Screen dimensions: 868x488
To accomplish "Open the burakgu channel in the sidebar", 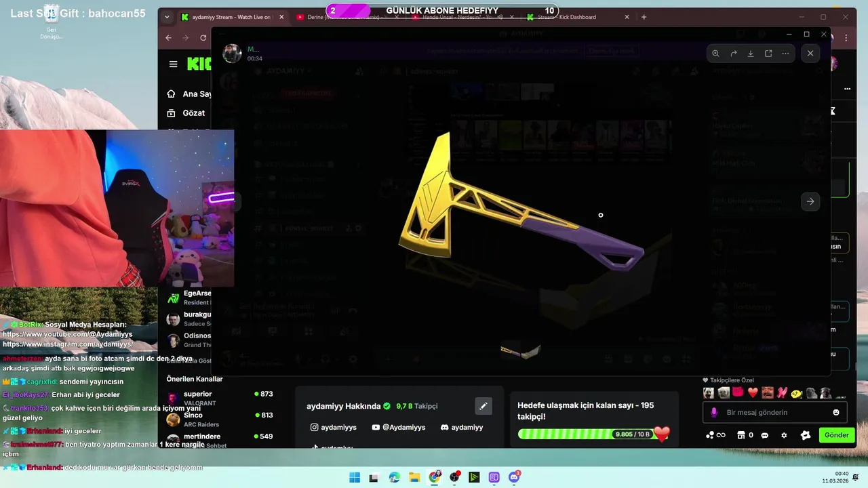I will pos(189,319).
